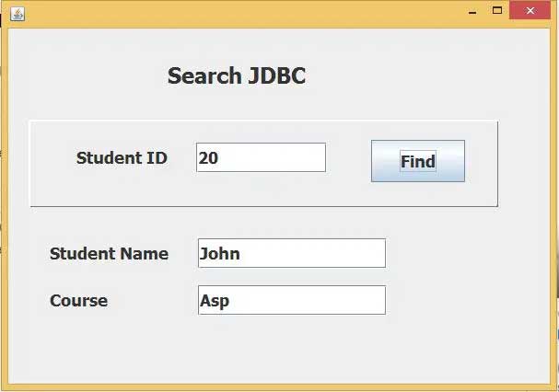Image resolution: width=559 pixels, height=392 pixels.
Task: Click the Java coffee cup window icon
Action: point(17,14)
